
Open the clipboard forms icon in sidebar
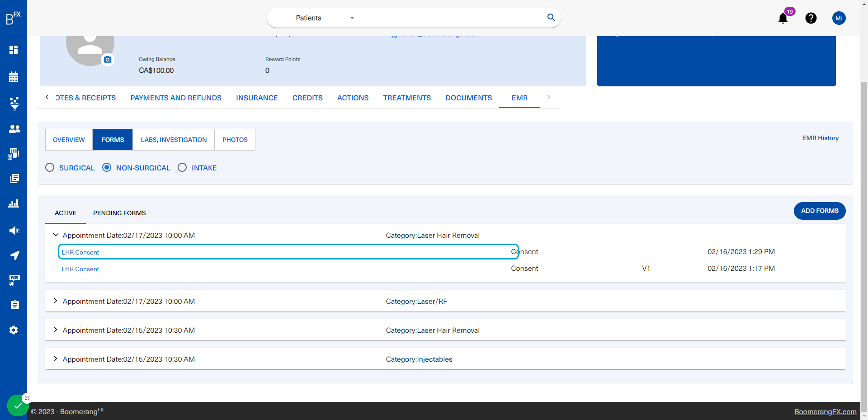[14, 305]
